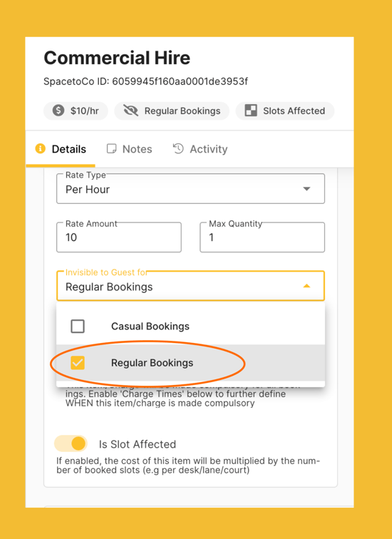Click the Slots Affected chip
The image size is (392, 539).
[x=285, y=111]
